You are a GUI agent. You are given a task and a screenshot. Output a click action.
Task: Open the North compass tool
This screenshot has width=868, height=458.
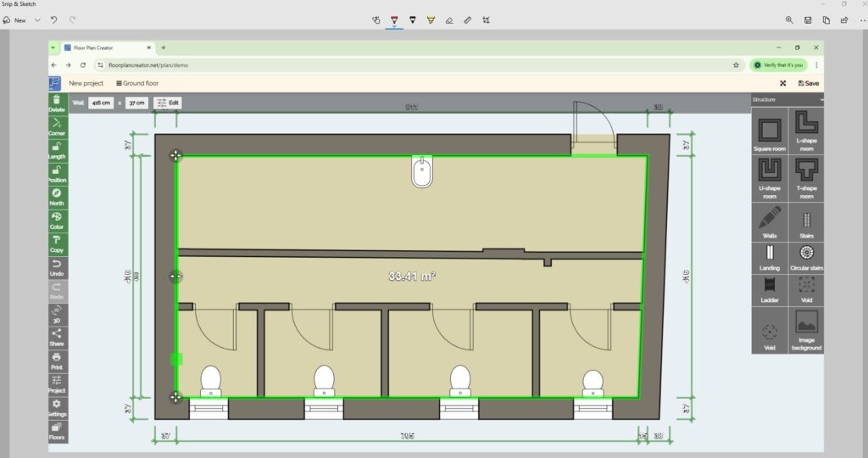pos(57,197)
